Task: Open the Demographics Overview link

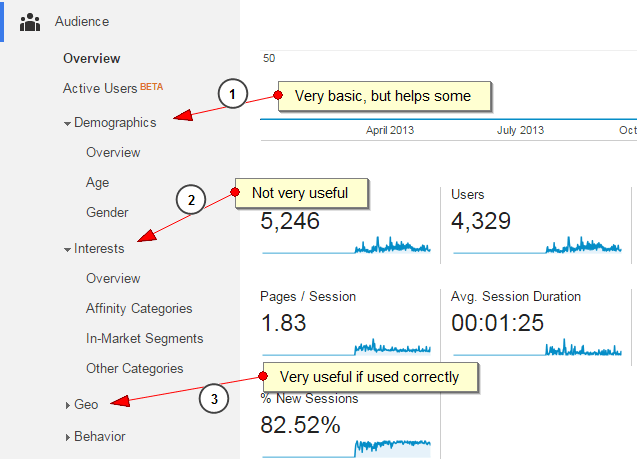Action: coord(113,153)
